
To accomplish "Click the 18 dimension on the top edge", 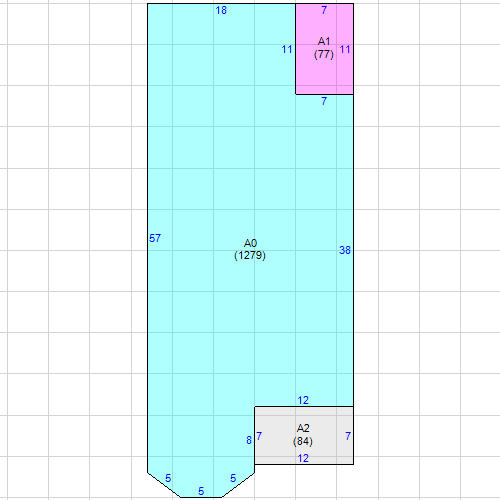I will [221, 10].
